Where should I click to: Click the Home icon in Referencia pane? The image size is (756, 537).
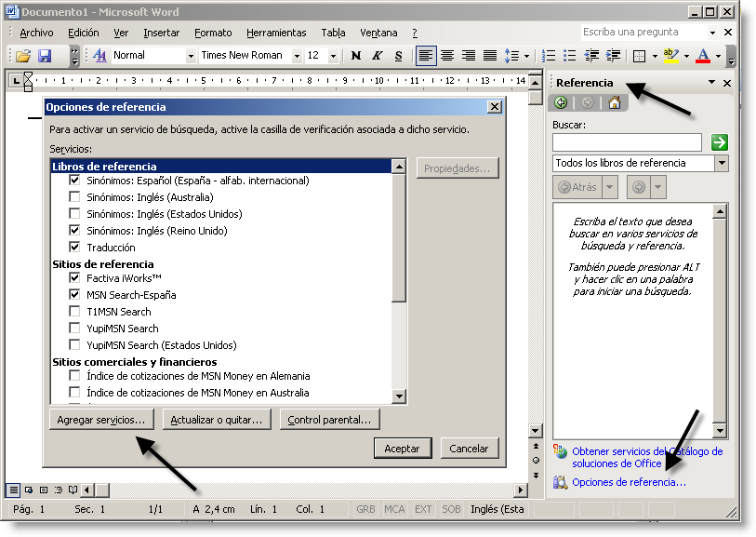(x=614, y=103)
